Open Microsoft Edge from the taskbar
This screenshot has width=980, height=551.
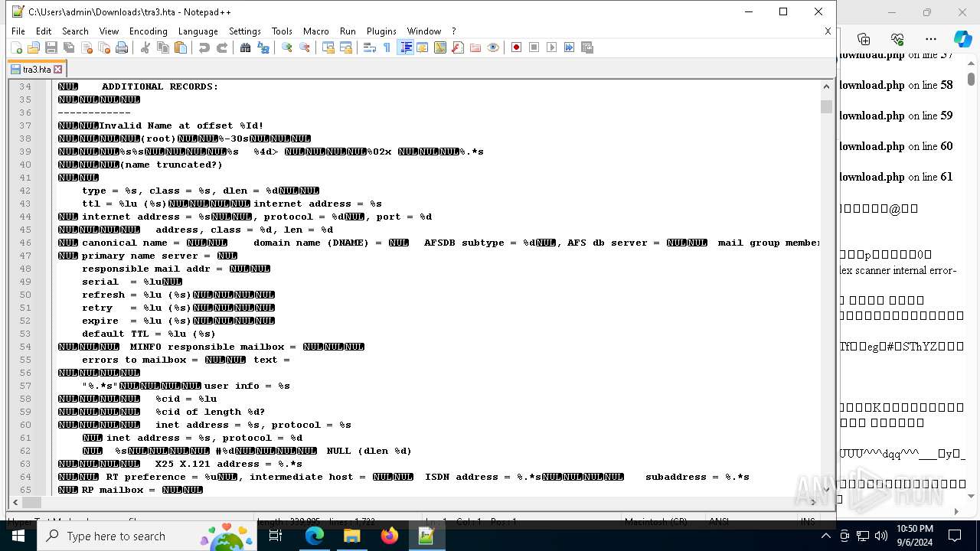[x=315, y=536]
